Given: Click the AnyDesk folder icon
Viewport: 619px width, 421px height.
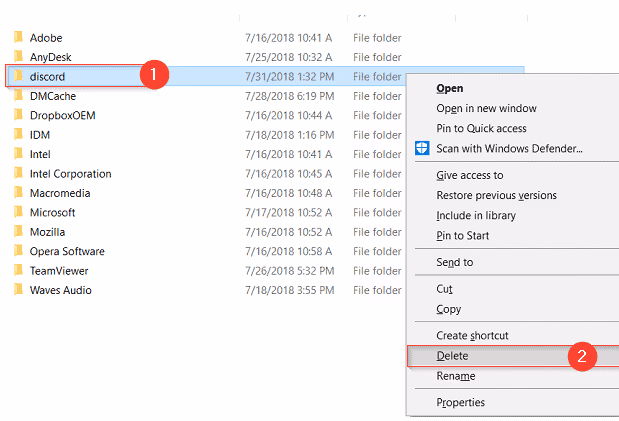Looking at the screenshot, I should [18, 56].
